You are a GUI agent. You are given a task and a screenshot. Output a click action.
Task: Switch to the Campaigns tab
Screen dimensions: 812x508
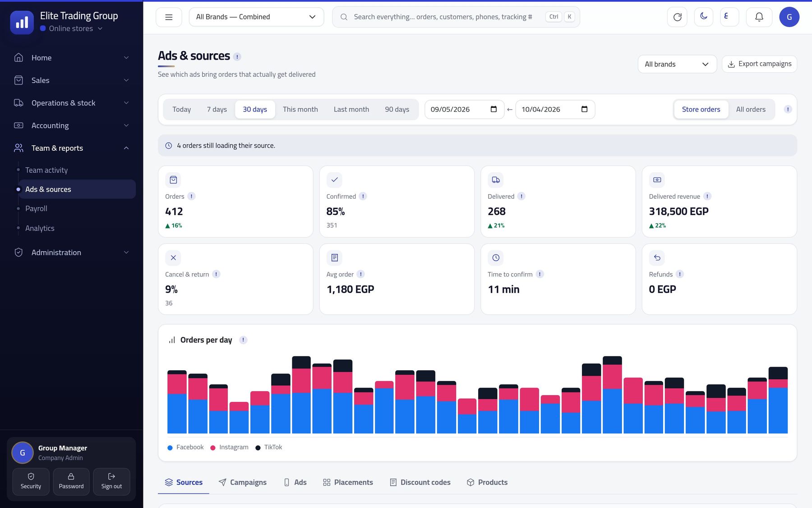[x=243, y=482]
